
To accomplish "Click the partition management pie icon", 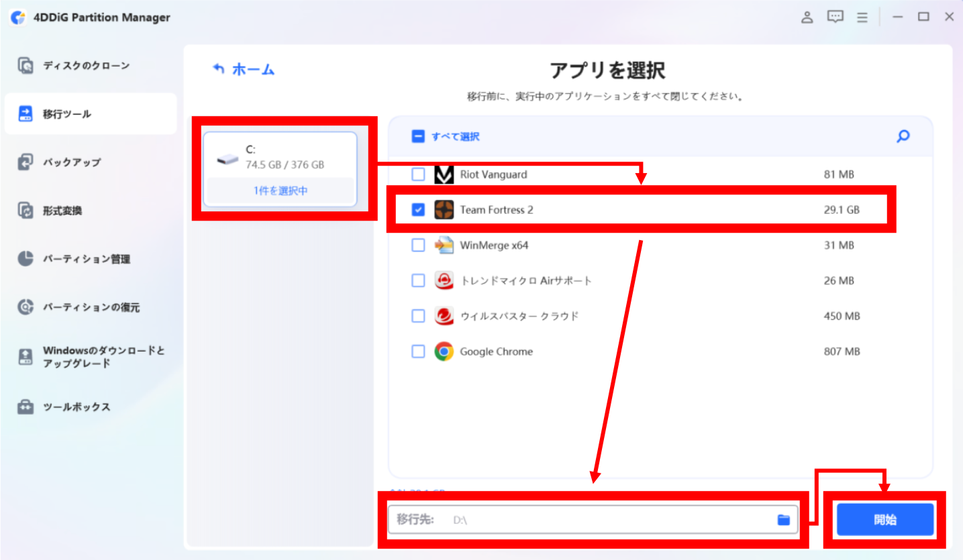I will pyautogui.click(x=26, y=259).
